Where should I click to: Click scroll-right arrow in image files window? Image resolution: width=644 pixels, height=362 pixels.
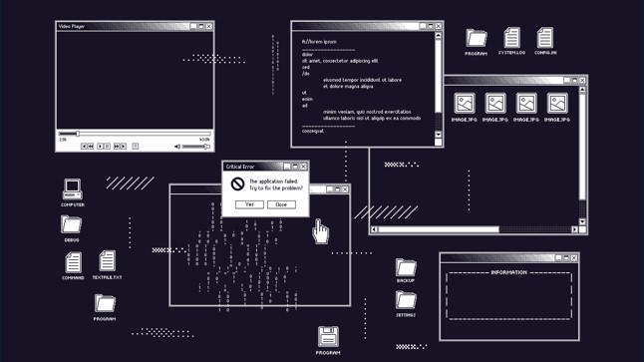pos(574,229)
